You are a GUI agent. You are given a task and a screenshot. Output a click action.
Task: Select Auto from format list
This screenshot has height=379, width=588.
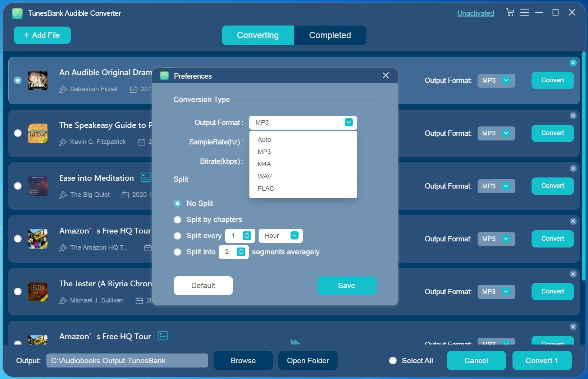tap(303, 140)
